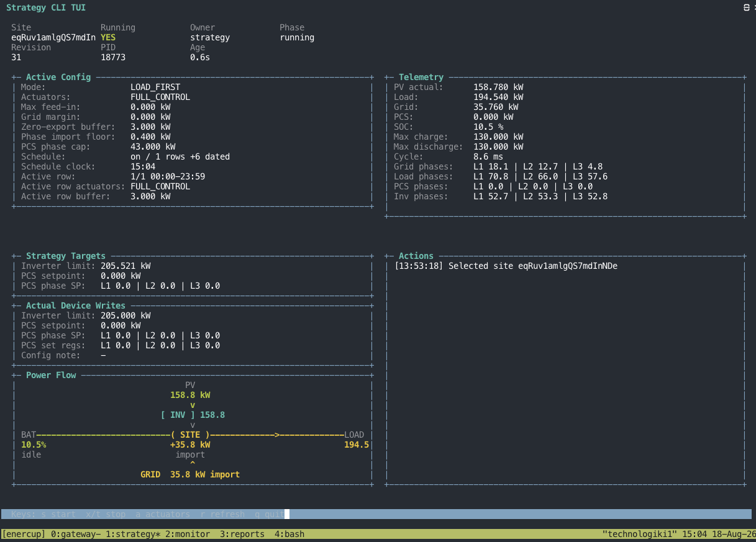This screenshot has width=756, height=542.
Task: Switch to the 0:gateway tmux window
Action: [76, 534]
